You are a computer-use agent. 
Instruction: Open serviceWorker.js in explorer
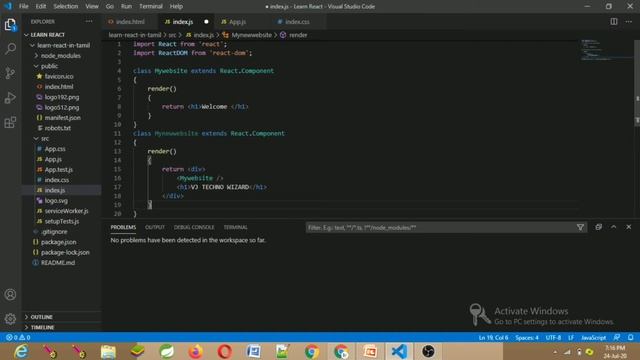point(67,211)
